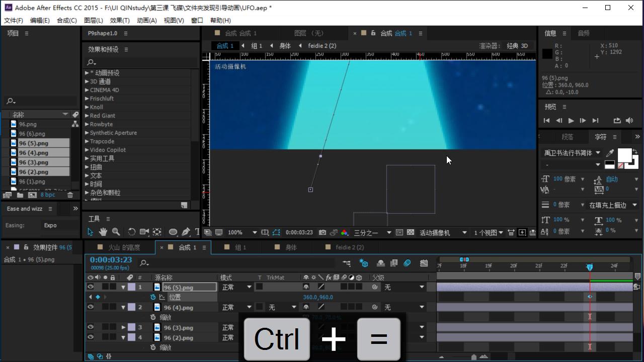The width and height of the screenshot is (644, 362).
Task: Expand layer 3 96 (3).png properties
Action: (123, 327)
